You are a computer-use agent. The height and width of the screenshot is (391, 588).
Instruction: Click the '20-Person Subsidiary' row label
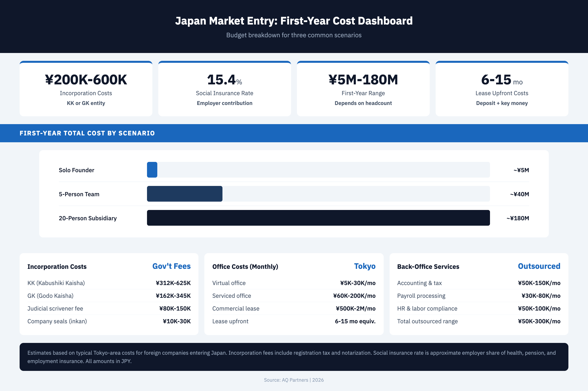click(x=88, y=218)
